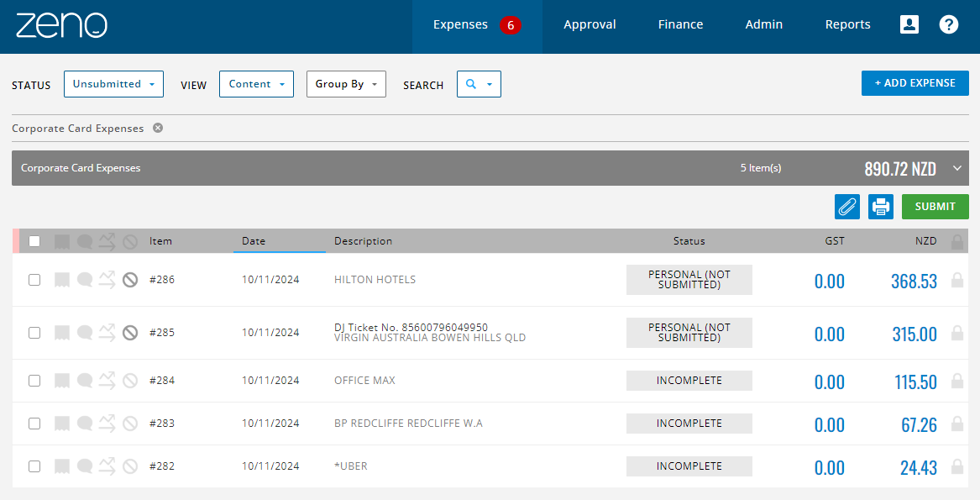This screenshot has height=500, width=980.
Task: Click the receipt icon for item #282
Action: 62,466
